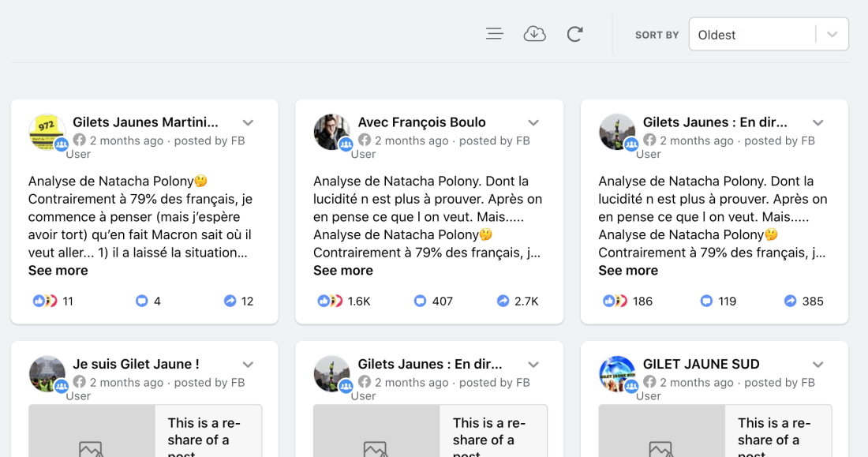Viewport: 868px width, 457px height.
Task: Click Facebook icon in Je suis Gilet Jaune ! card
Action: (79, 382)
